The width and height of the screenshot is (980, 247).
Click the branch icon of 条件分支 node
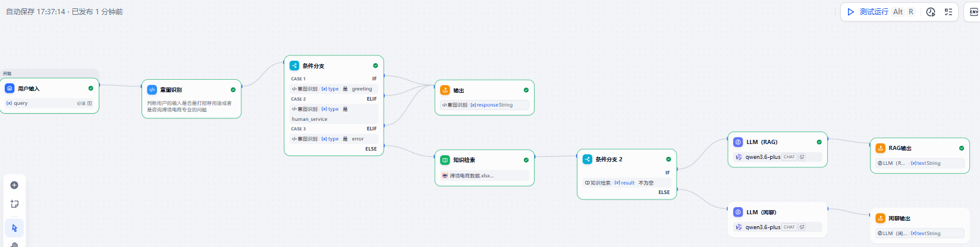tap(294, 65)
